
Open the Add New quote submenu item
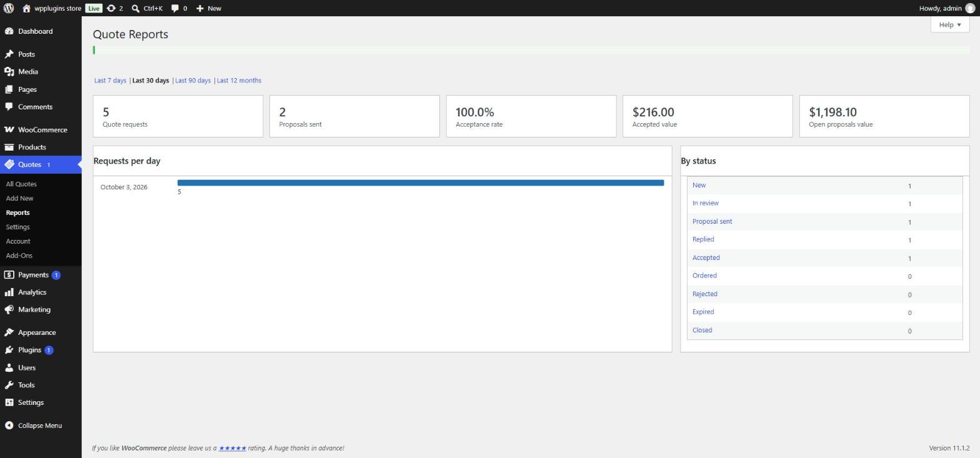coord(19,199)
